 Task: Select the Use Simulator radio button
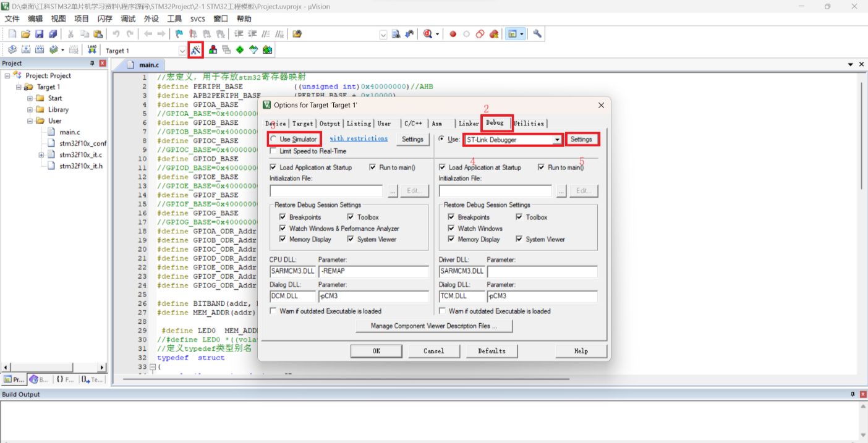(x=274, y=140)
